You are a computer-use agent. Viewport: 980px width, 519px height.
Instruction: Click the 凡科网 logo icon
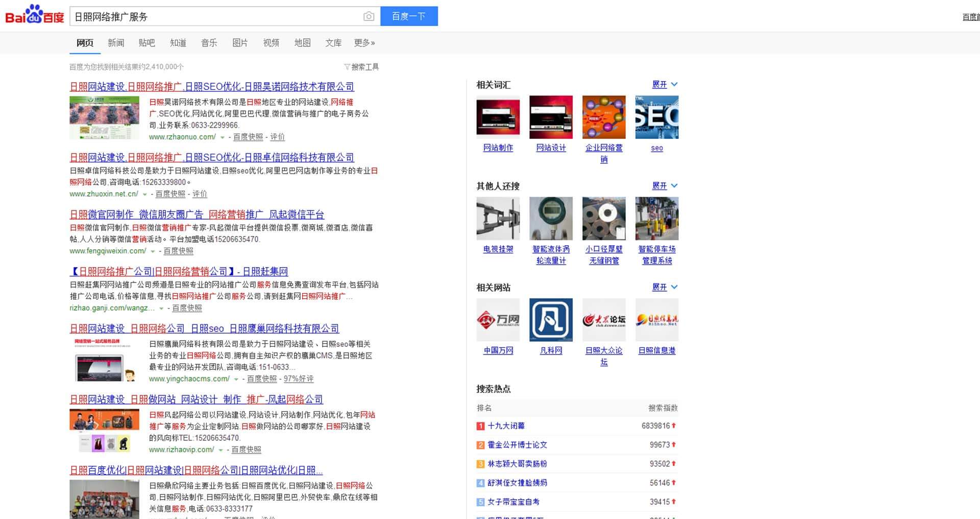551,320
